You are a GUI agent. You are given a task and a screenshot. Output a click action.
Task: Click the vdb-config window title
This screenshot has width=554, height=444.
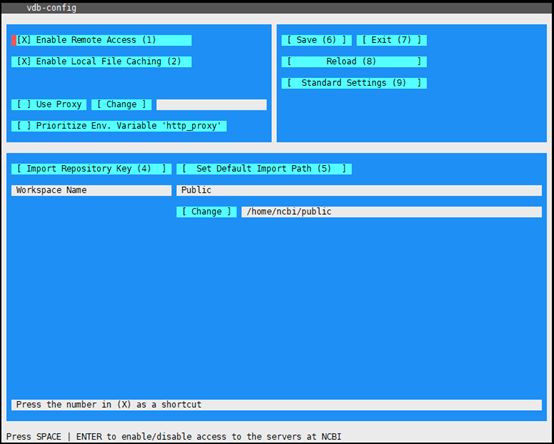[x=52, y=8]
